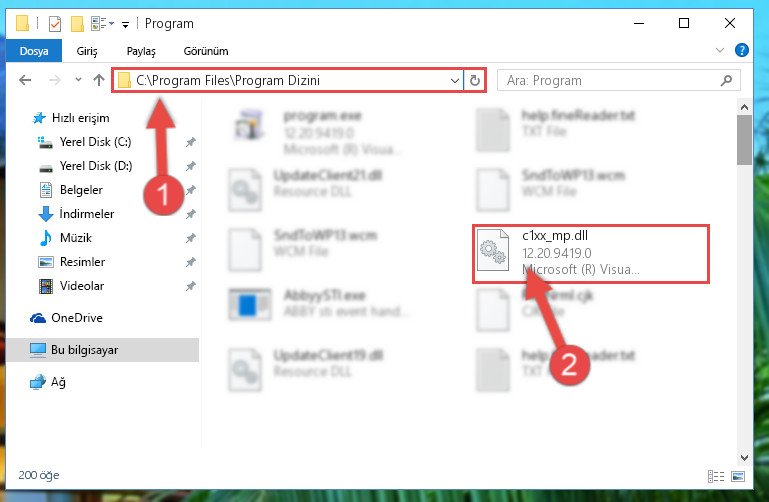Expand the ribbon with chevron
769x502 pixels.
coord(719,50)
